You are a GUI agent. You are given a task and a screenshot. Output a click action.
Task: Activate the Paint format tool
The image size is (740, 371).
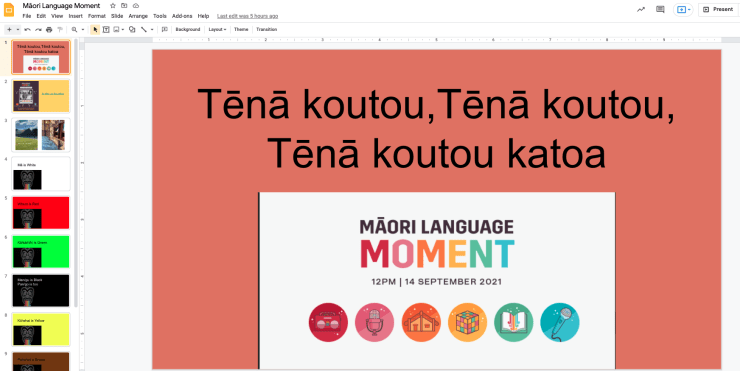click(x=60, y=29)
